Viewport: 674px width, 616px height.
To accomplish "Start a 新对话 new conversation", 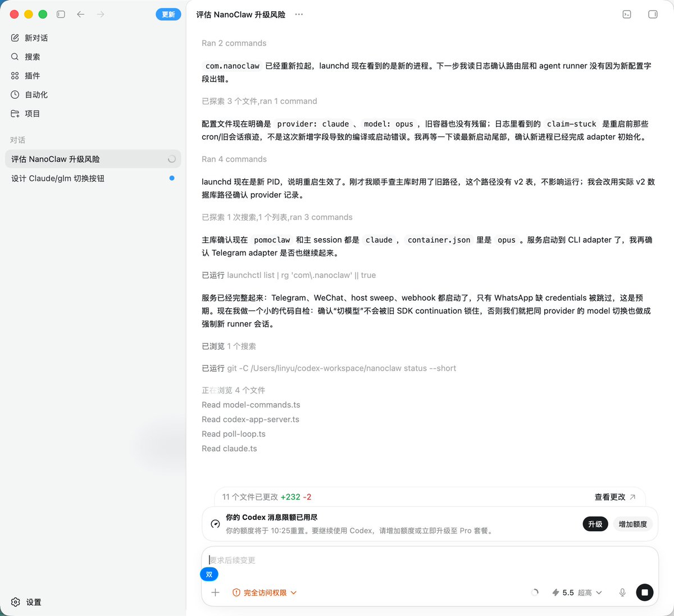I will (93, 38).
